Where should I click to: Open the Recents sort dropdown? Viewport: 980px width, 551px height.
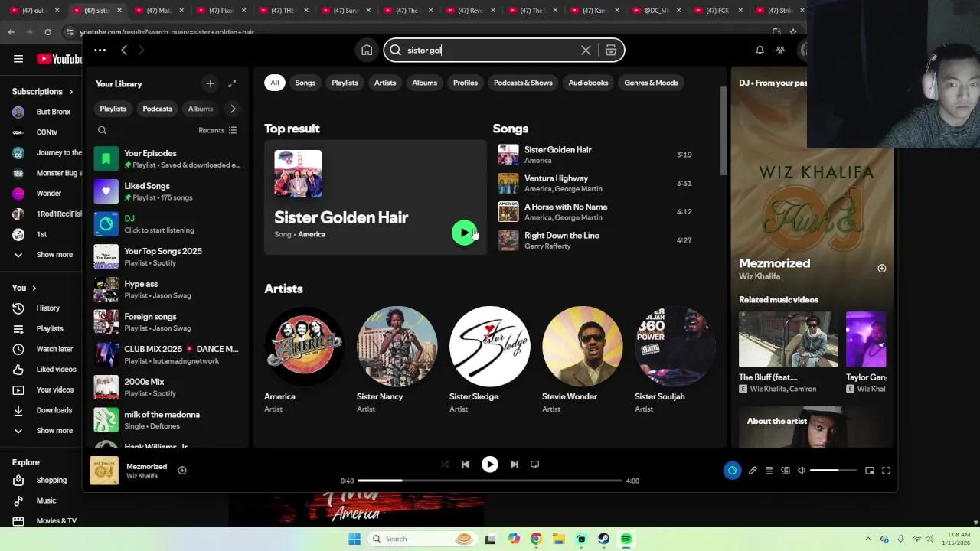tap(217, 130)
